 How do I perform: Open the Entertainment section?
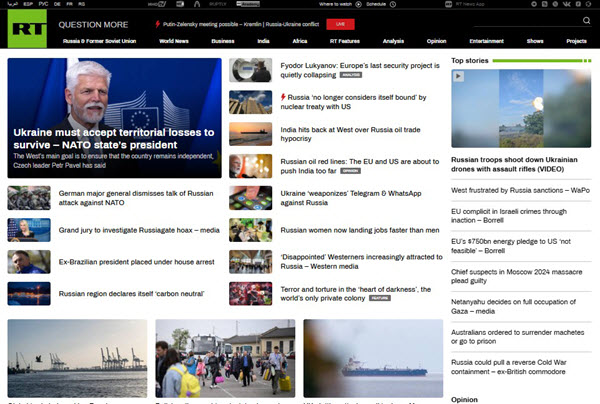pos(486,41)
